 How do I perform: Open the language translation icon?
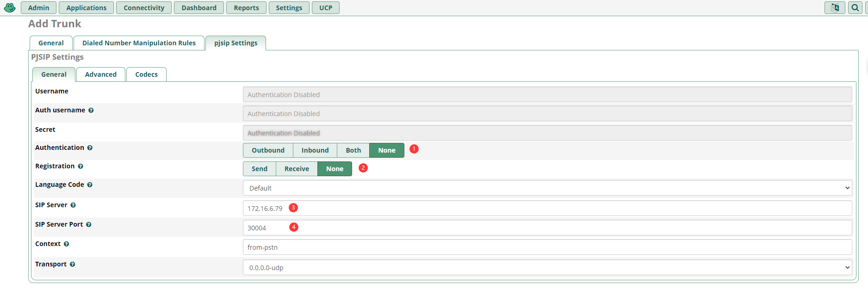(x=835, y=8)
